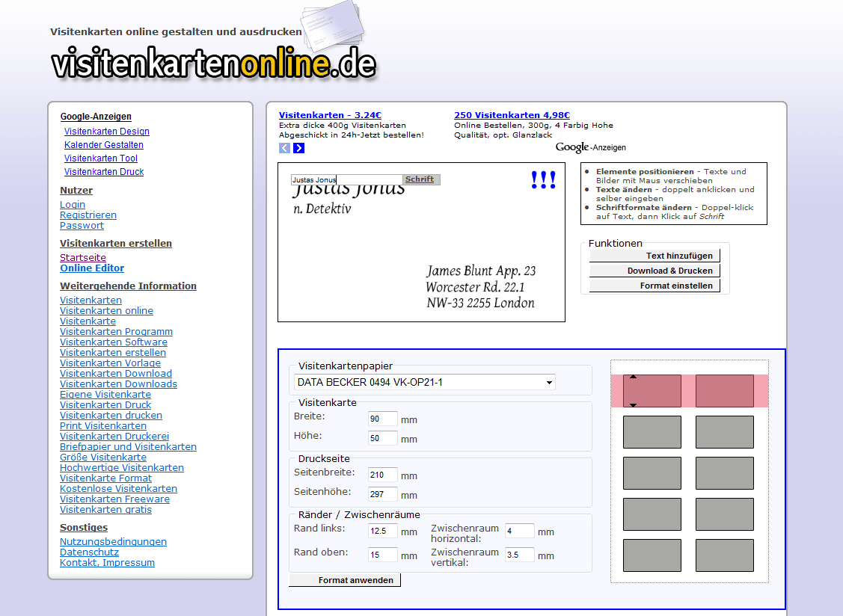This screenshot has height=616, width=843.
Task: Open the 250 Visitenkarten 4,98€ ad link
Action: point(512,115)
